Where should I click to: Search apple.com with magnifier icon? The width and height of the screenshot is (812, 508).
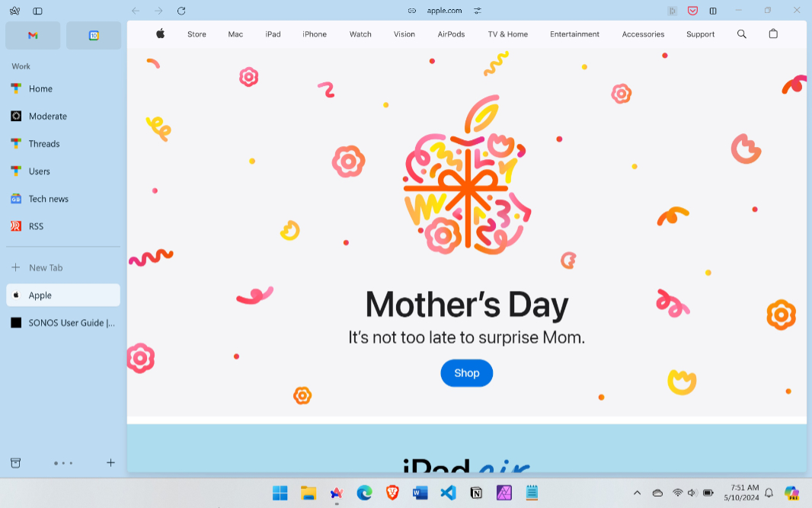pyautogui.click(x=742, y=34)
